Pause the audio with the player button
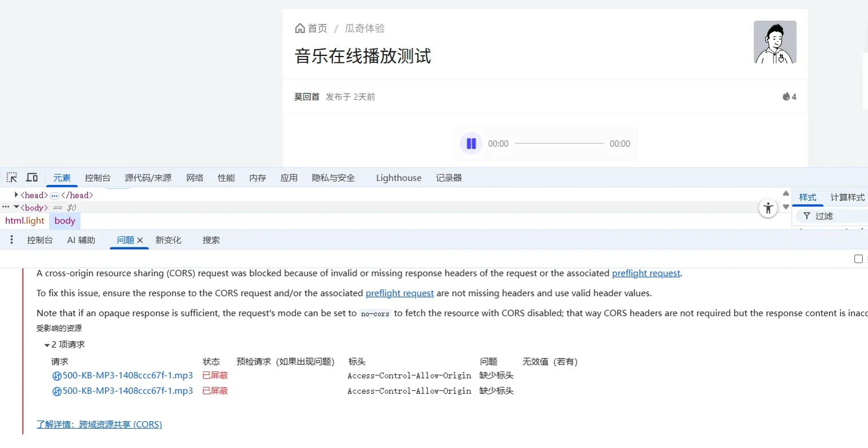The height and width of the screenshot is (448, 868). (x=471, y=143)
